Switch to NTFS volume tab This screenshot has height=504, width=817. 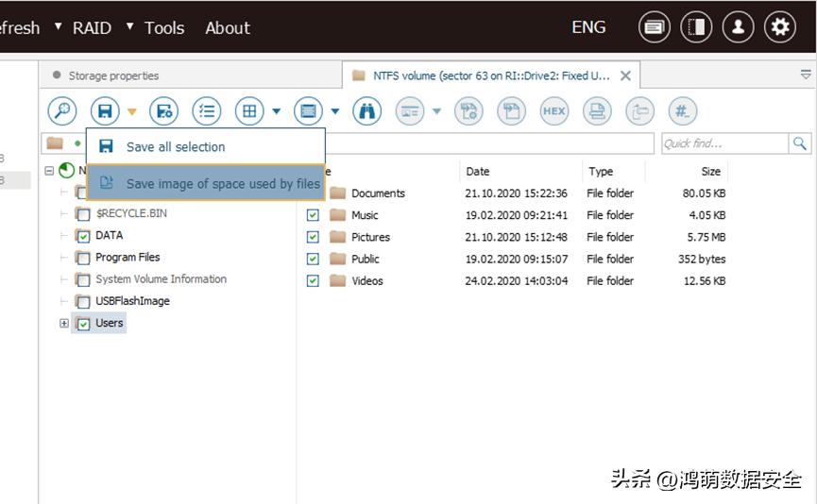(x=491, y=76)
